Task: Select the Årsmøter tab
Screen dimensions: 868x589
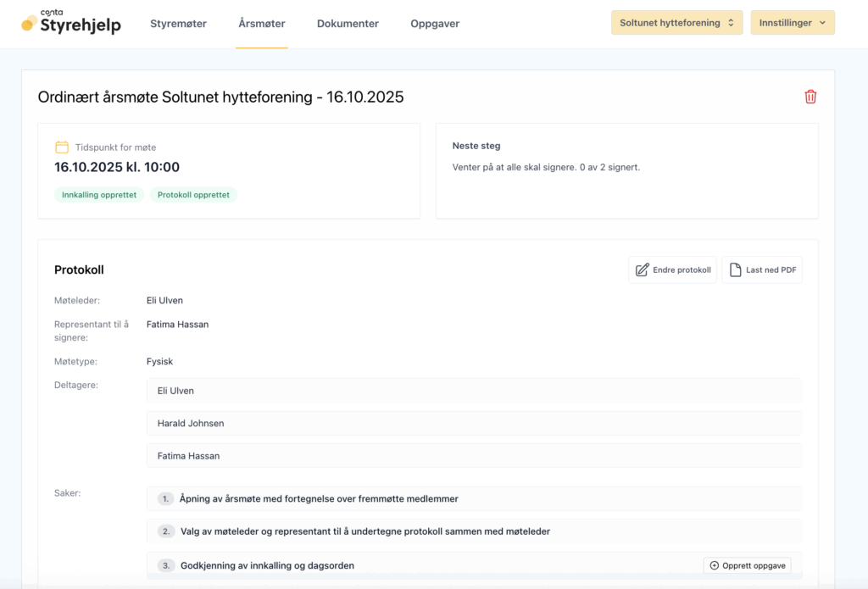Action: (262, 24)
